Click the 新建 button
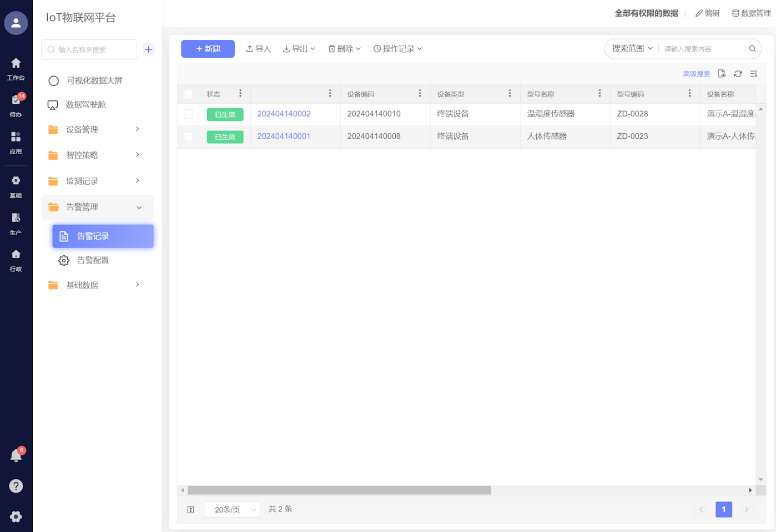This screenshot has width=776, height=532. click(x=208, y=49)
